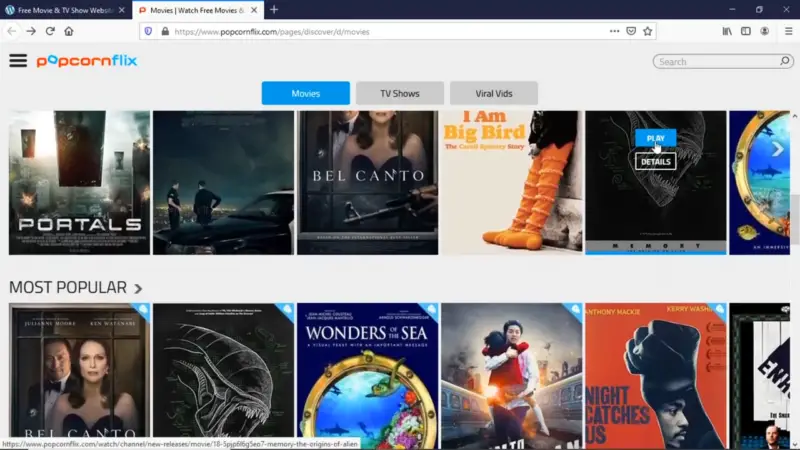Go to the browser home page icon
Viewport: 800px width, 450px height.
[69, 31]
